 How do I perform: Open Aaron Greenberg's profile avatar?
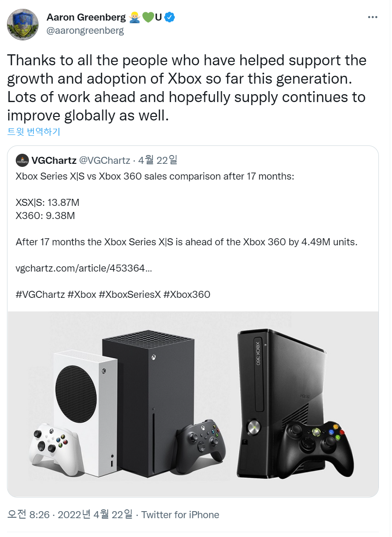23,24
